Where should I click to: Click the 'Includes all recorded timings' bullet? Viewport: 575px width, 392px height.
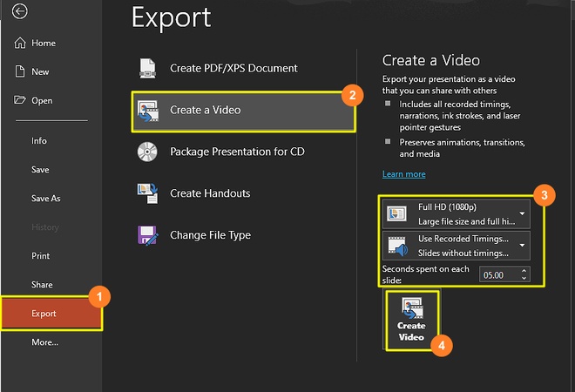click(x=460, y=116)
